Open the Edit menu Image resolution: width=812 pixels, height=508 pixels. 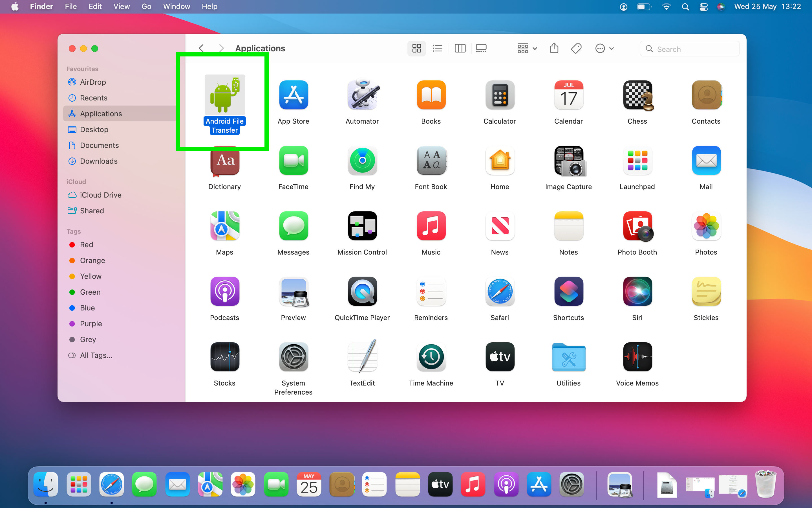(95, 6)
